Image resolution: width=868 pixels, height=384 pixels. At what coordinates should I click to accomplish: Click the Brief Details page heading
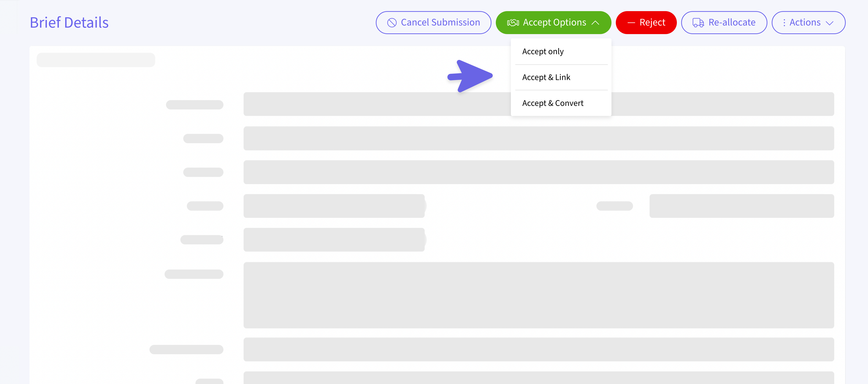[69, 23]
